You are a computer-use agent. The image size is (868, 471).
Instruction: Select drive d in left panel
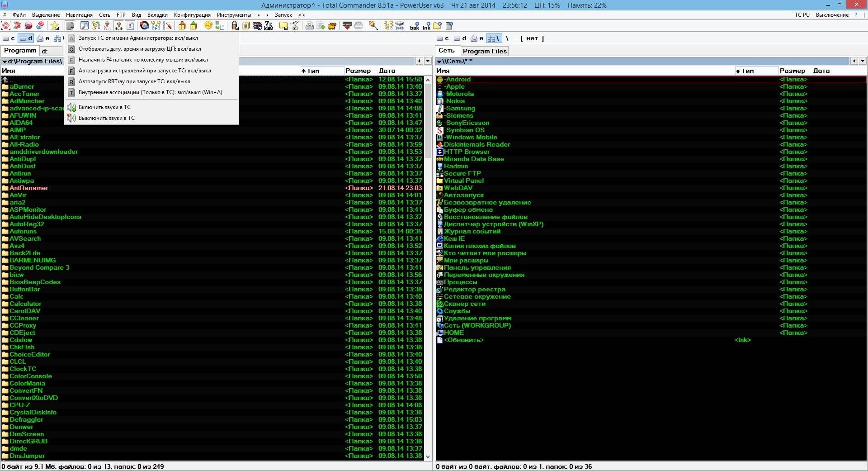(26, 38)
